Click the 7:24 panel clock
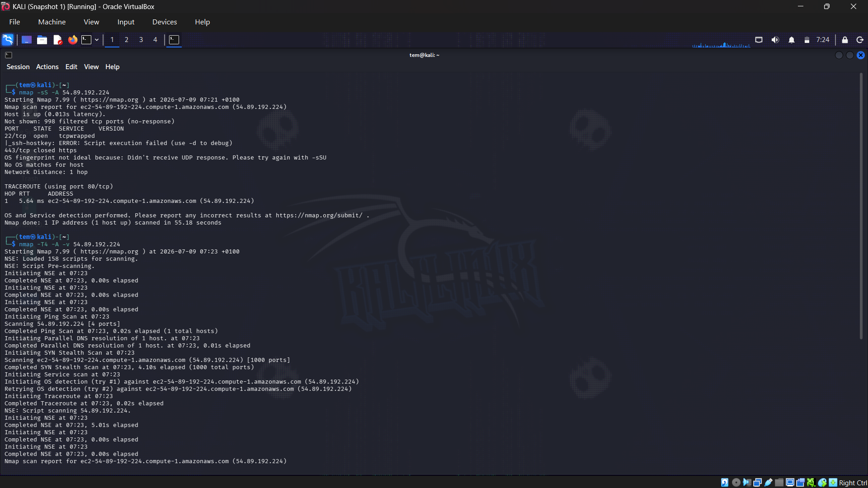The width and height of the screenshot is (868, 488). (823, 40)
